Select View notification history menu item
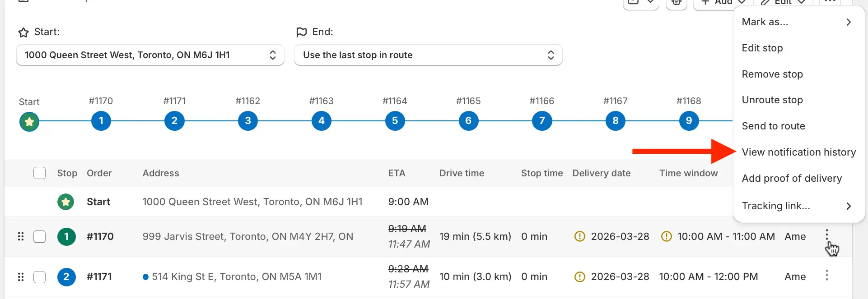 click(x=798, y=152)
